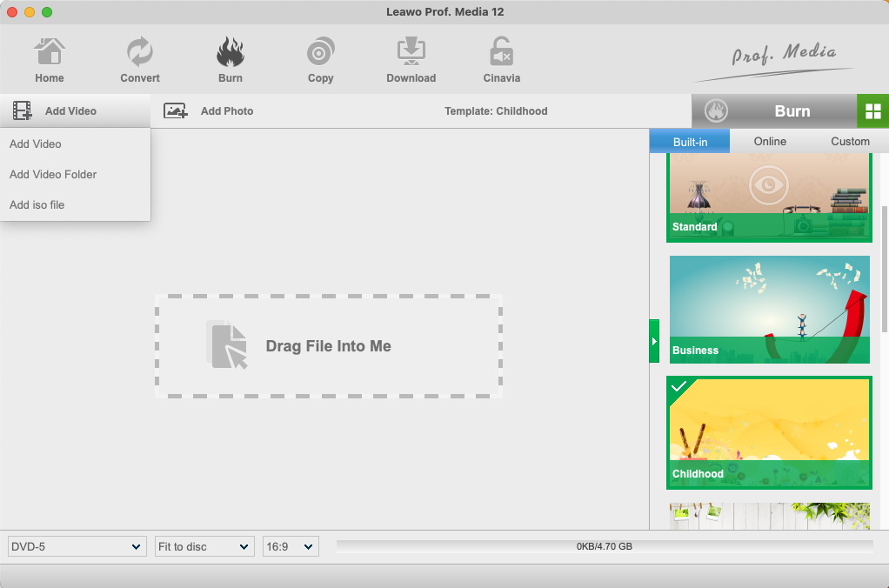This screenshot has width=889, height=588.
Task: Select the partially visible garden photo template
Action: (x=769, y=516)
